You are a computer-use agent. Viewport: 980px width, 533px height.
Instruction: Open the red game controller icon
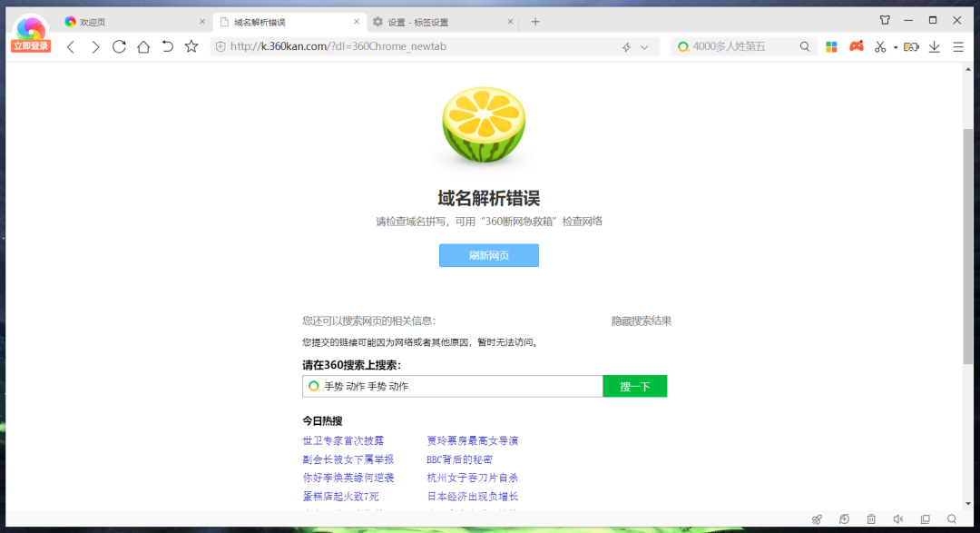(x=857, y=46)
